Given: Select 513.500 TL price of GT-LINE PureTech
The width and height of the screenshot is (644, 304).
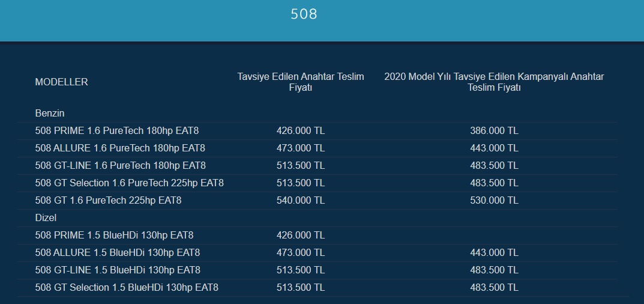Looking at the screenshot, I should (301, 165).
